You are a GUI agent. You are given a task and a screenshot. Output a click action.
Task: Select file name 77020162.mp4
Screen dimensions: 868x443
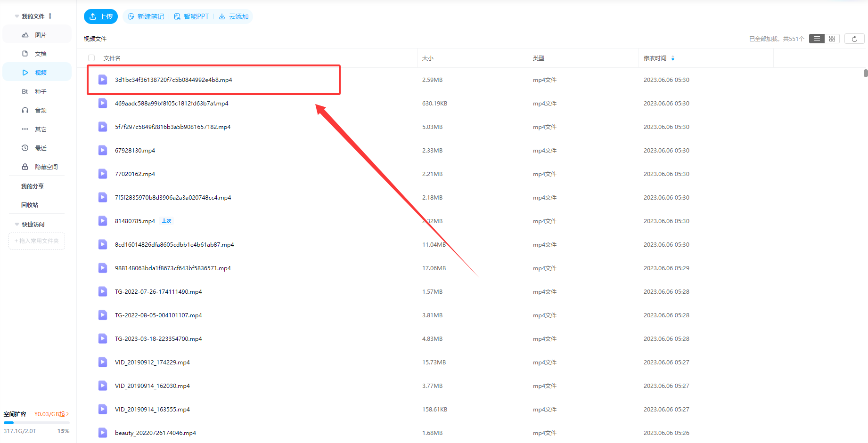point(135,174)
